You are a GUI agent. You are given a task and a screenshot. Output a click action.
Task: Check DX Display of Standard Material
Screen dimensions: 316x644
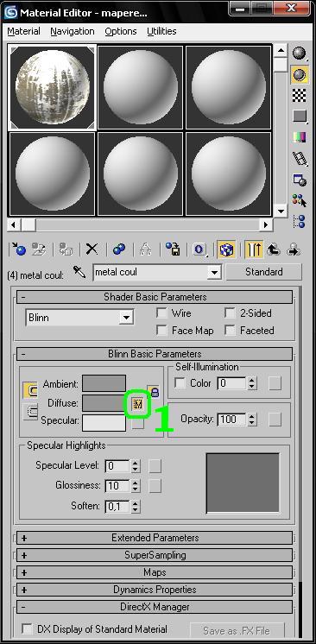(28, 628)
